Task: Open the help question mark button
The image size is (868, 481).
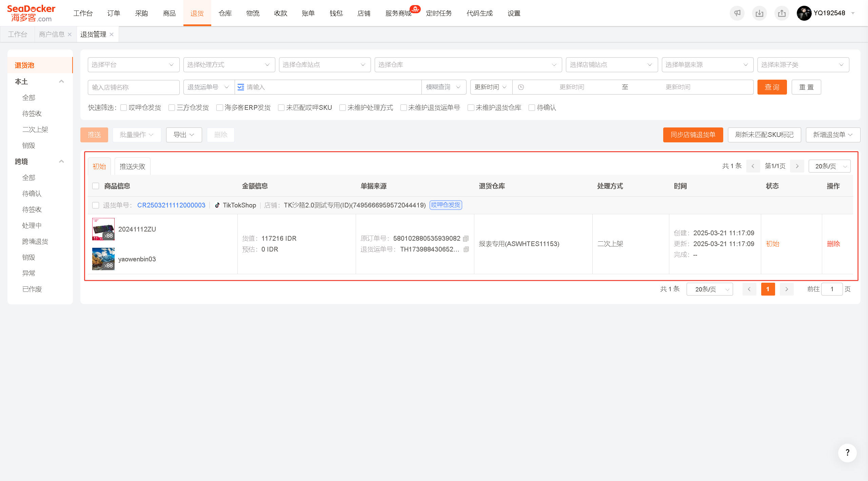Action: 847,453
